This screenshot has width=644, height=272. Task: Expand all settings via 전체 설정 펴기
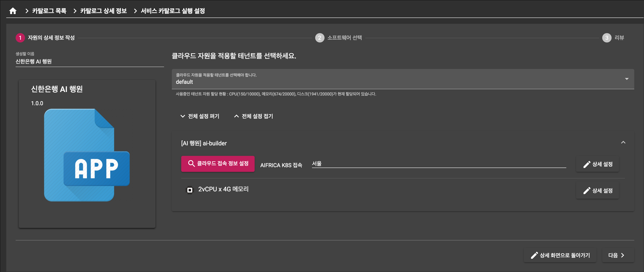(x=200, y=116)
